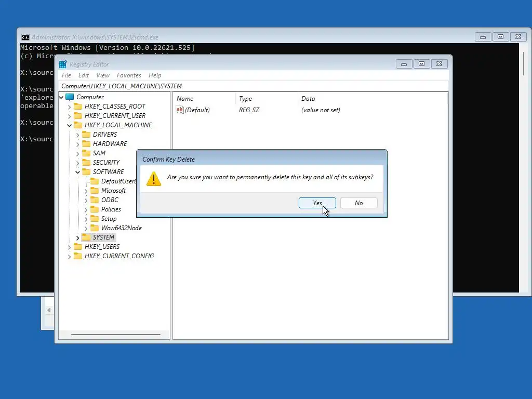This screenshot has width=532, height=399.
Task: Click the SOFTWARE folder icon
Action: pyautogui.click(x=86, y=171)
